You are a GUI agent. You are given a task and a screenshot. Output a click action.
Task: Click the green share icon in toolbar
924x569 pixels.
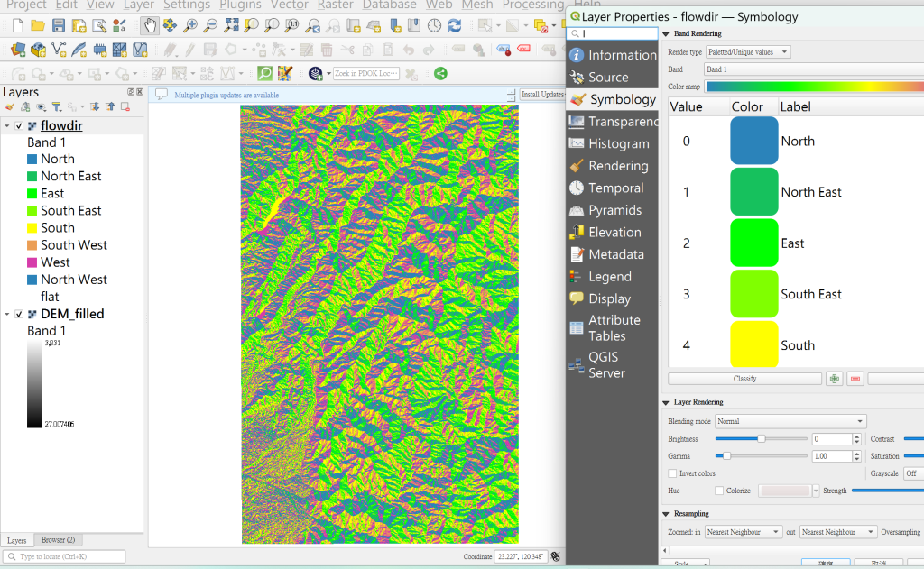tap(440, 74)
